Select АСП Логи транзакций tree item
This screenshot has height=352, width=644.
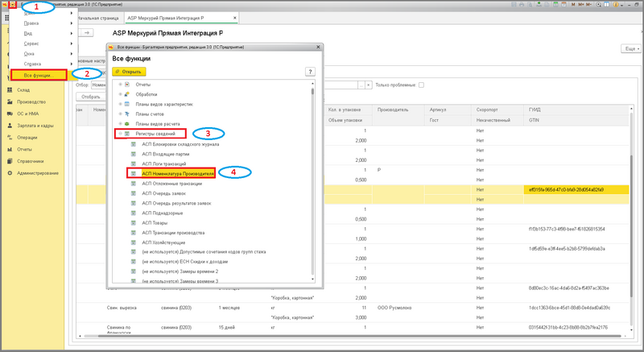(164, 164)
